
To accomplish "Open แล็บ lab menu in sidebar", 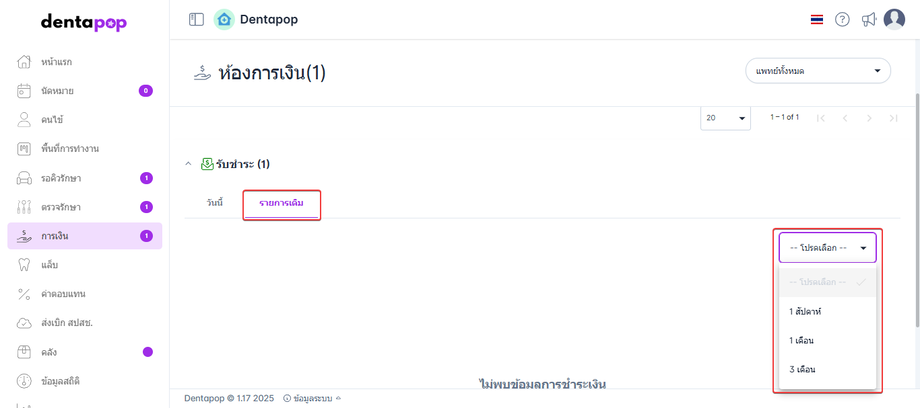I will (50, 265).
